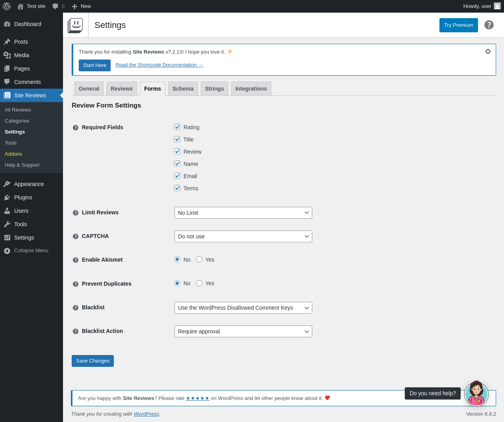Open the comments bubble in admin bar
Image resolution: width=504 pixels, height=422 pixels.
(56, 6)
